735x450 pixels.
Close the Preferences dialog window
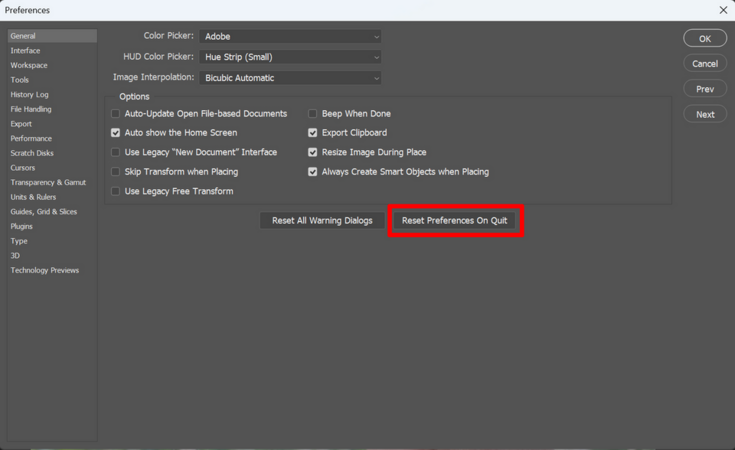723,10
